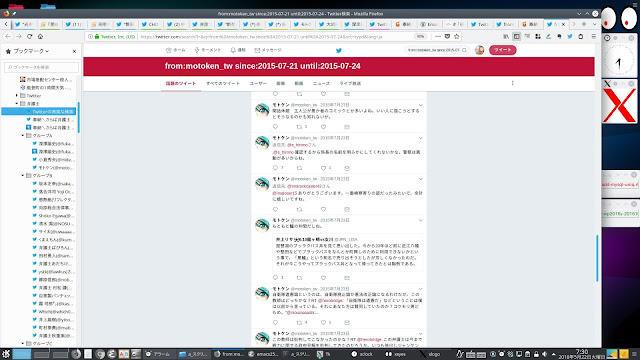Reload the page using the refresh icon
640x360 pixels.
[x=29, y=36]
